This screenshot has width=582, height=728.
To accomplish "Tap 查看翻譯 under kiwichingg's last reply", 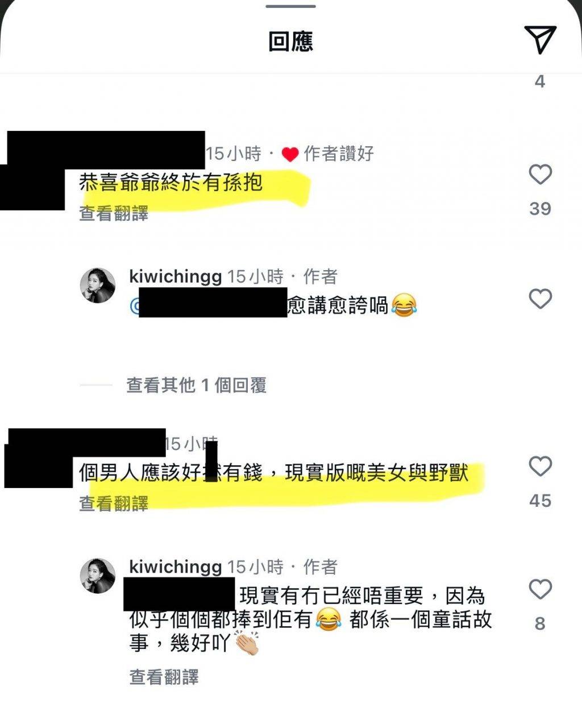I will coord(164,677).
